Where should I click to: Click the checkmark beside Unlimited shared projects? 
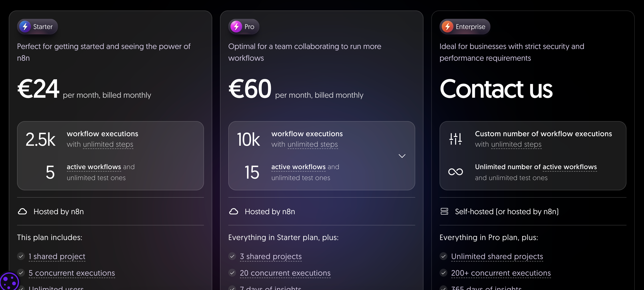pos(443,256)
